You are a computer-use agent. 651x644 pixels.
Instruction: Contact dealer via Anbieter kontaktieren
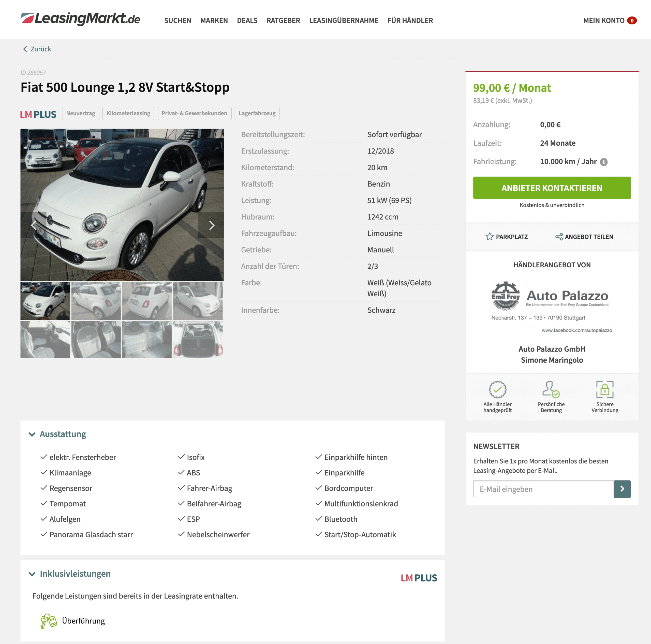click(x=552, y=188)
